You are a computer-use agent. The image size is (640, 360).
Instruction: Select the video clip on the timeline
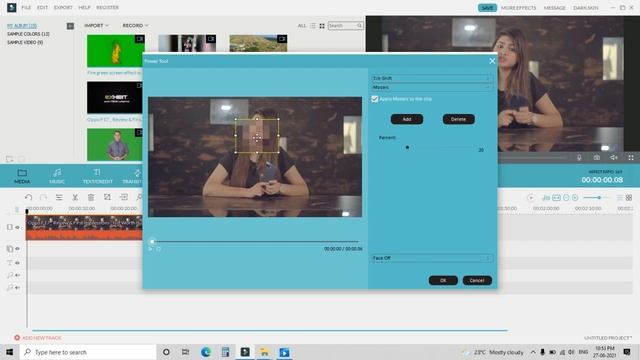point(84,227)
